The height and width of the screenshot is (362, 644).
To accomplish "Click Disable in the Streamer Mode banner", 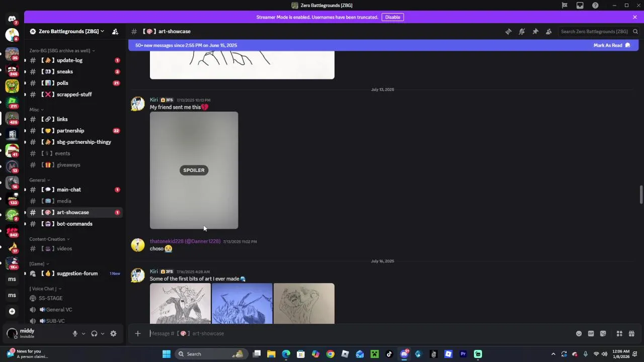I will [x=392, y=17].
